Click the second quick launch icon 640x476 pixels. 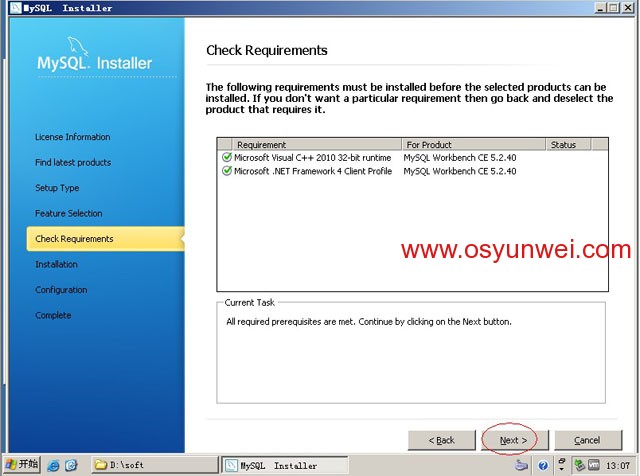71,465
